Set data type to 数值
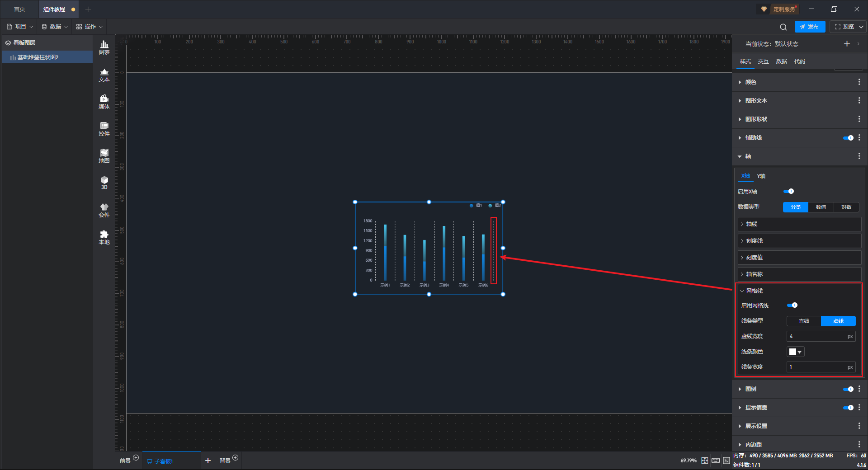The image size is (868, 470). (x=821, y=207)
